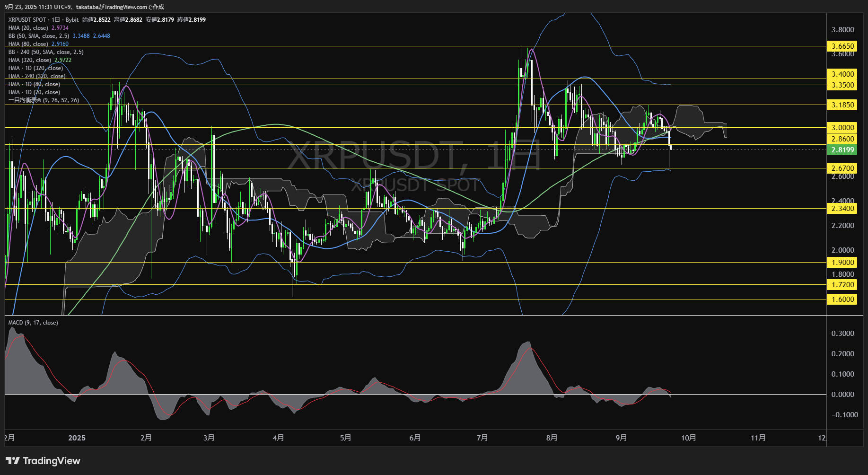The width and height of the screenshot is (868, 475).
Task: Click the green current price label 2.8199
Action: pyautogui.click(x=843, y=150)
